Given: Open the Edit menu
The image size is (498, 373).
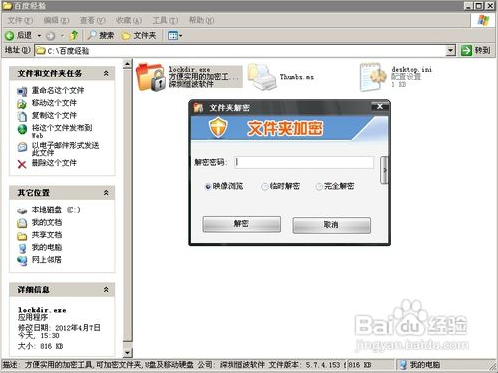Looking at the screenshot, I should [x=56, y=20].
